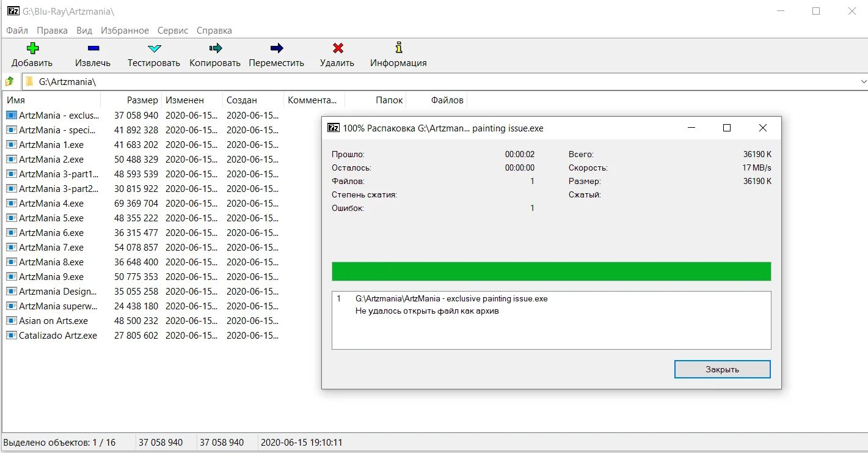Open the Файл menu

click(x=17, y=30)
